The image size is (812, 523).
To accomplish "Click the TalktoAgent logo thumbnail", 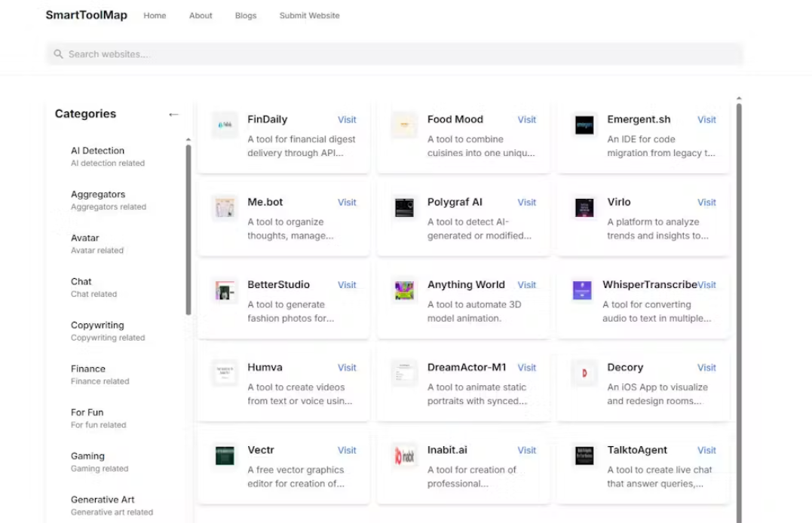I will 584,456.
